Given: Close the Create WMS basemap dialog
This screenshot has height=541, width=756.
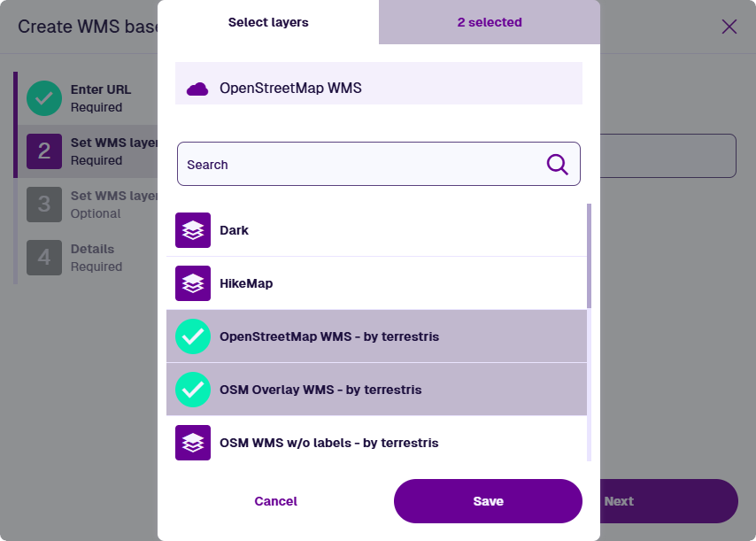Looking at the screenshot, I should click(729, 27).
